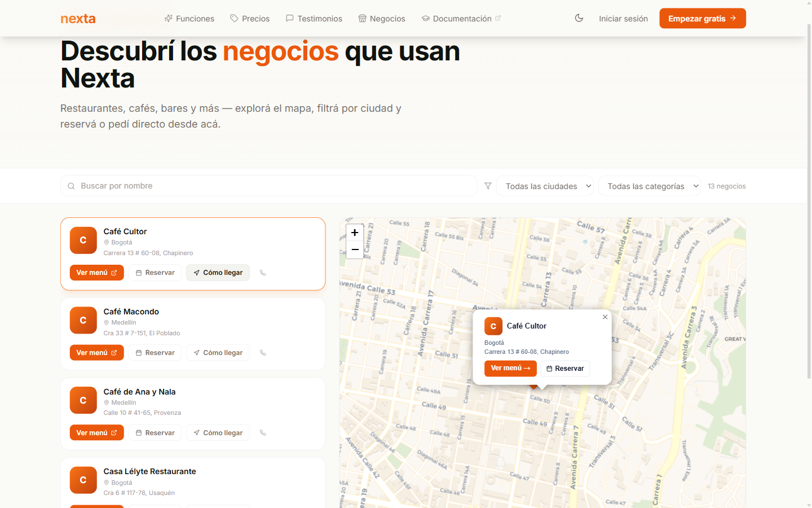Click the phone icon on Café Macondo card
The image size is (812, 508).
click(263, 353)
